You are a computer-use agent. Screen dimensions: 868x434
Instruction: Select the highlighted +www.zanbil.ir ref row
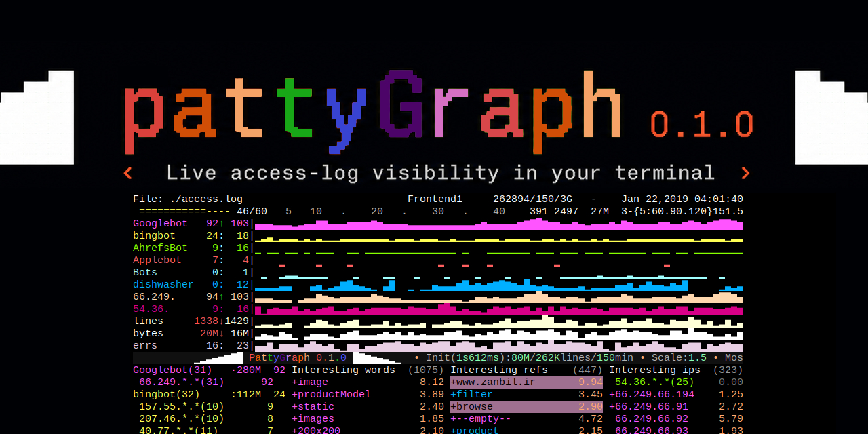point(526,382)
